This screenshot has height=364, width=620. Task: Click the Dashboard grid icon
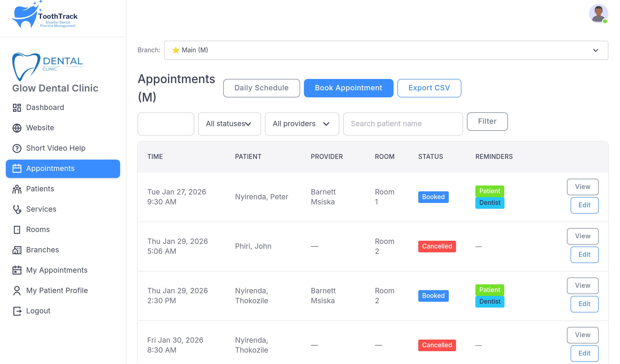pyautogui.click(x=17, y=108)
